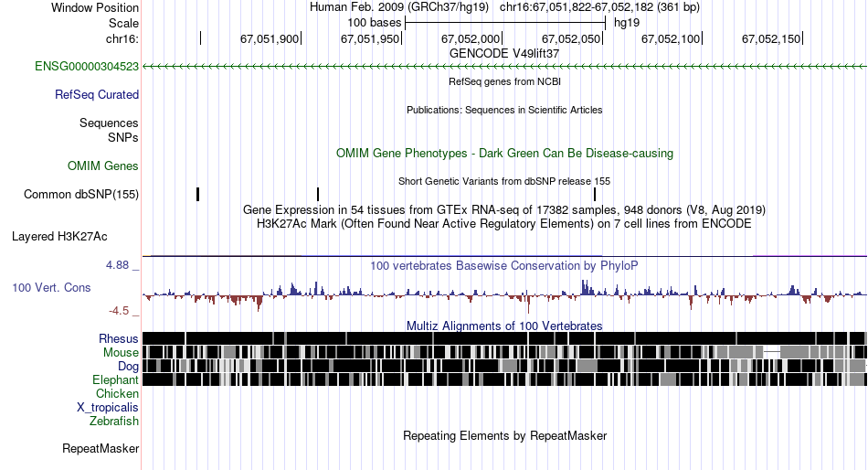Open the Layered H3K27Ac track label
868x470 pixels.
59,237
